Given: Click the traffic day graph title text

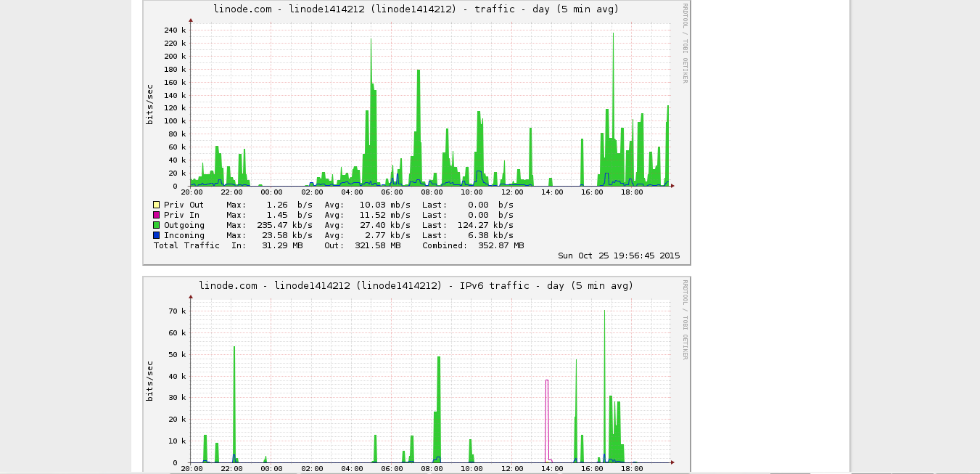Looking at the screenshot, I should pyautogui.click(x=416, y=9).
